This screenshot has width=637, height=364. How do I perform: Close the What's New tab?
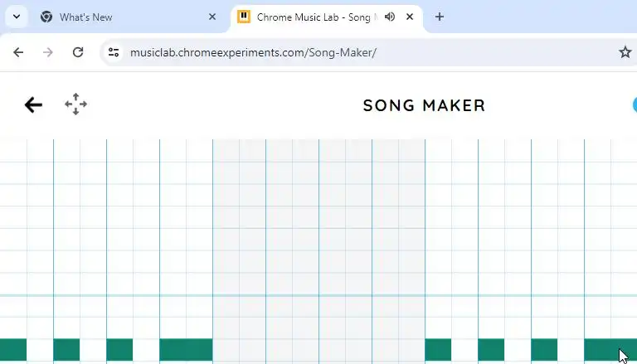pyautogui.click(x=212, y=17)
